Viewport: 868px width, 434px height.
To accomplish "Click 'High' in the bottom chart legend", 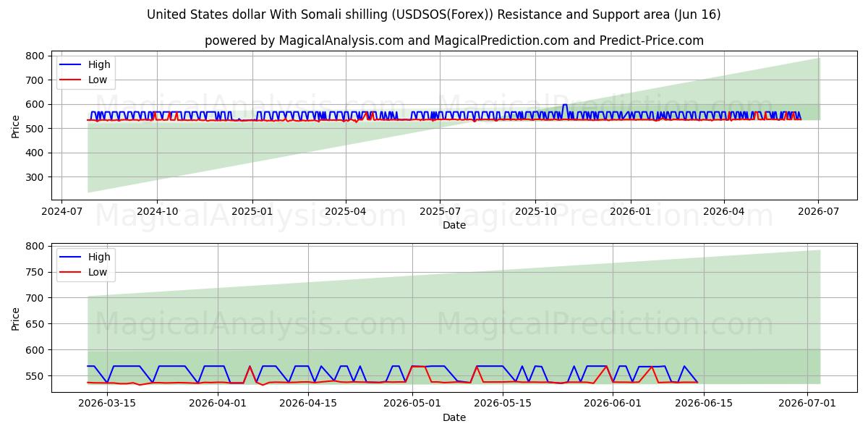I will point(99,257).
